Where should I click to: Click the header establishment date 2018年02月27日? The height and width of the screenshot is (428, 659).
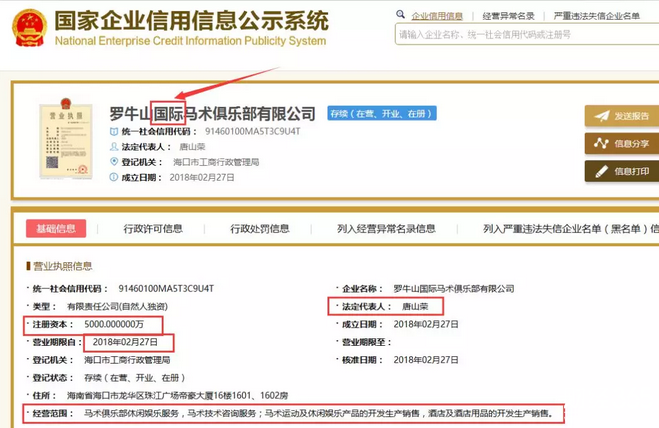tap(202, 177)
